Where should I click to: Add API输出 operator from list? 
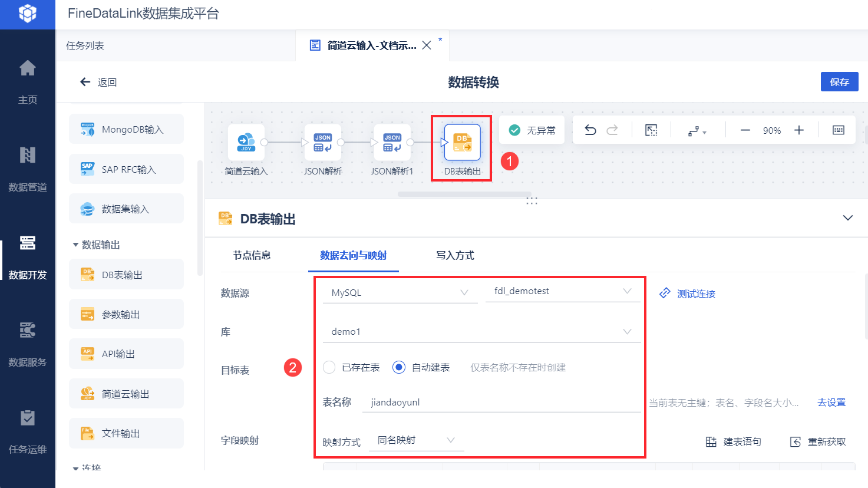pyautogui.click(x=126, y=354)
